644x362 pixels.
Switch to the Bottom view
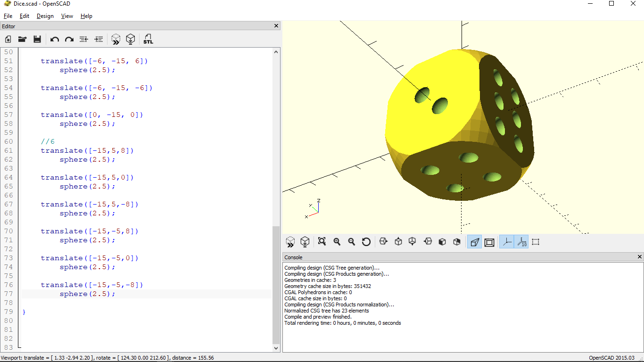[413, 242]
